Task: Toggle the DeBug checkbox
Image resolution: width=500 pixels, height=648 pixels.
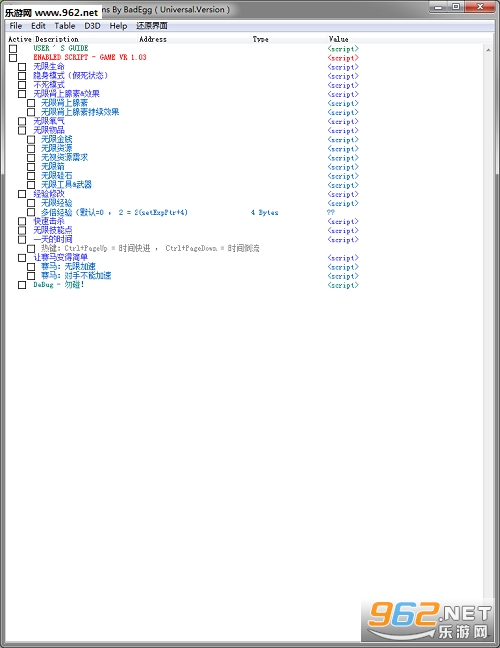Action: [22, 285]
